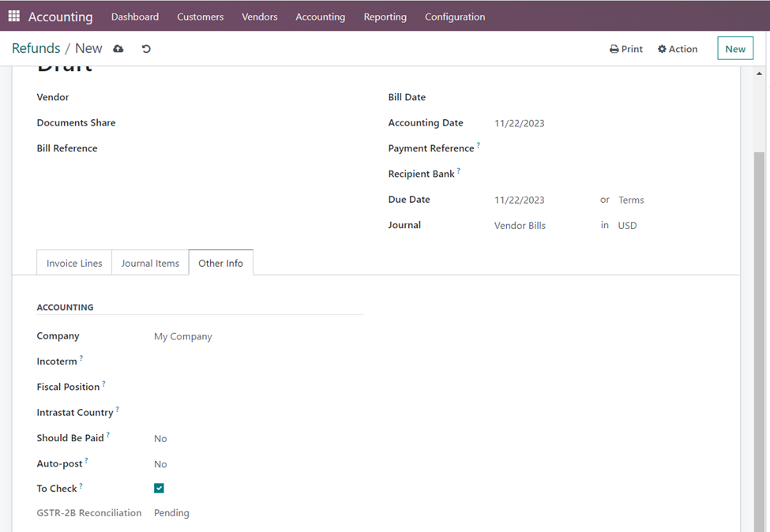Viewport: 770px width, 532px height.
Task: Click the New button
Action: pyautogui.click(x=734, y=49)
